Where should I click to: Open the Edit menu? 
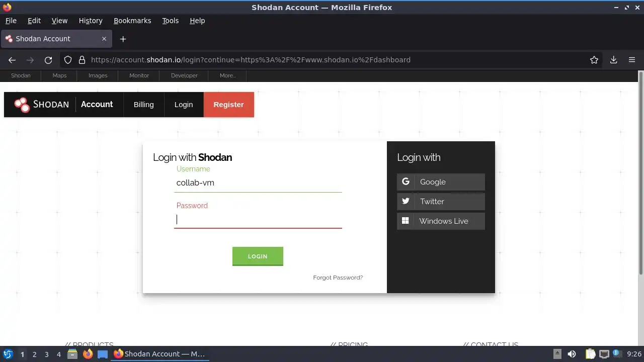point(34,21)
